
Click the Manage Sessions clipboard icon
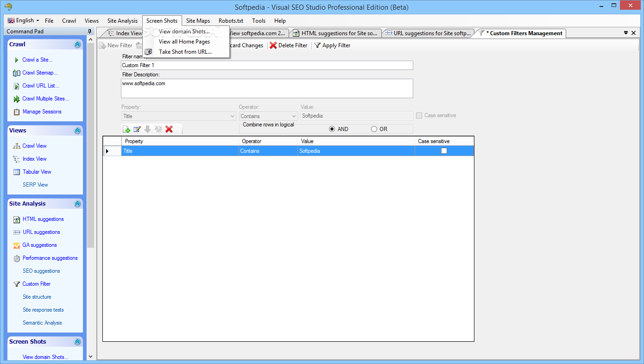[x=17, y=112]
